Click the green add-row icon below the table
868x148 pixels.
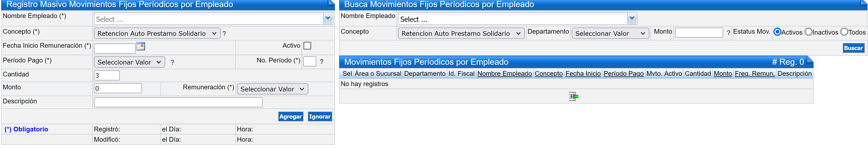[x=573, y=96]
